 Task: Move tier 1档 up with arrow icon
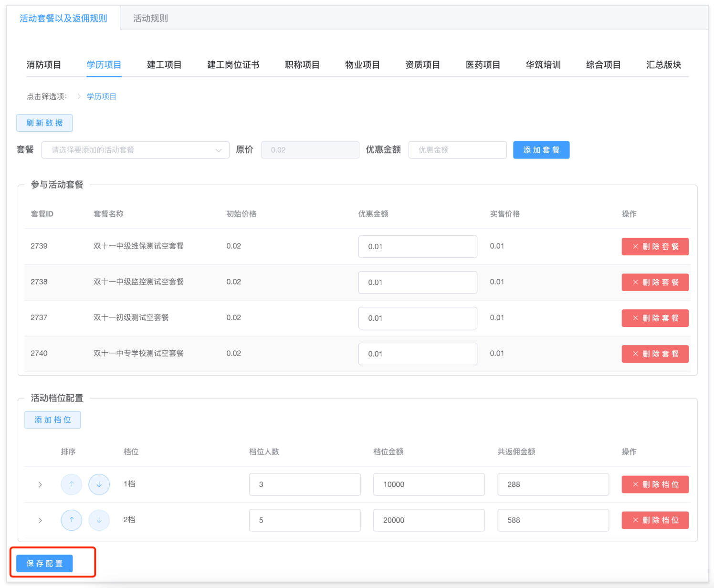pyautogui.click(x=71, y=484)
